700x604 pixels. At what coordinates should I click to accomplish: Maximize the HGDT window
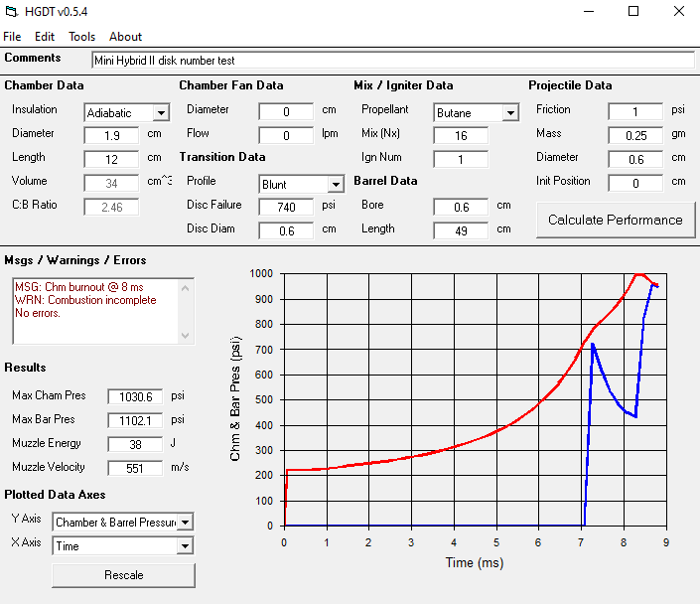[632, 12]
